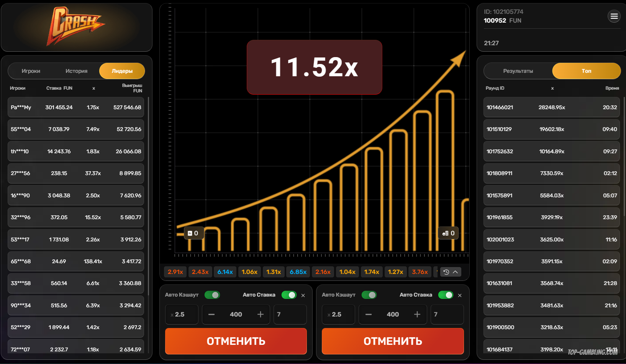Toggle Авто Ставка in right bet panel
The height and width of the screenshot is (364, 626).
coord(446,295)
